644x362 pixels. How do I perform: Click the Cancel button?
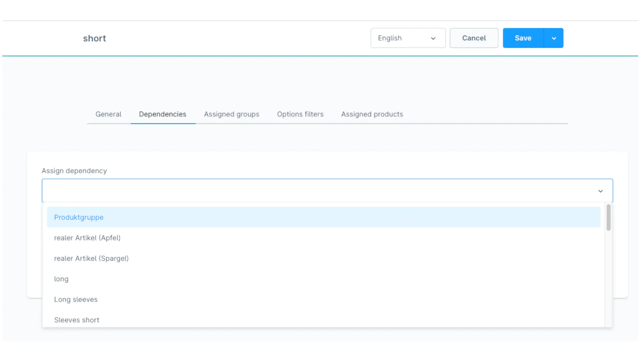point(474,38)
